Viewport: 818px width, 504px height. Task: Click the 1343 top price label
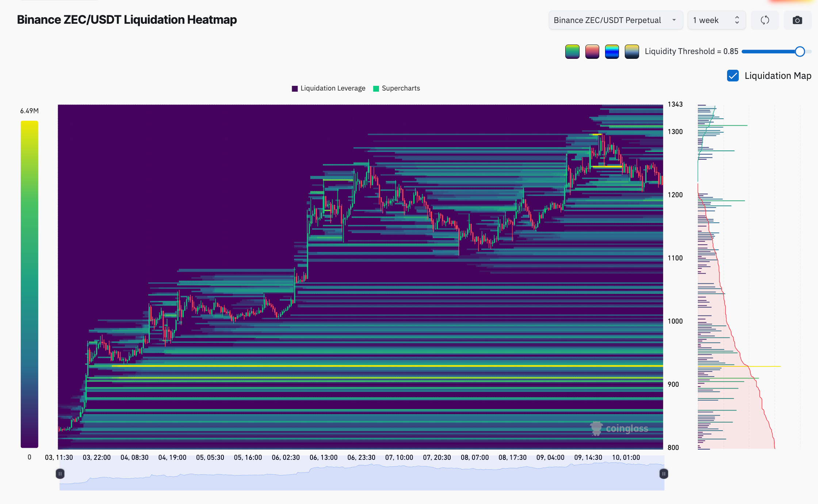click(675, 104)
